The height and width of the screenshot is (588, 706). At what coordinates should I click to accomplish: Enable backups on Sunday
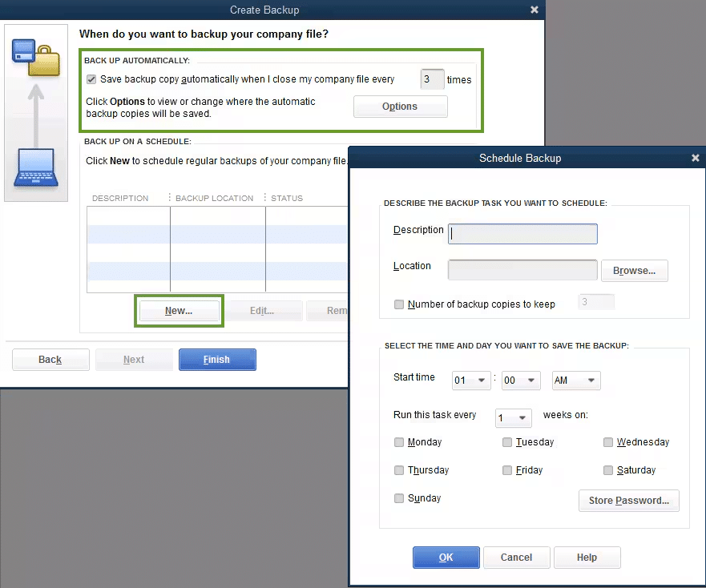coord(399,498)
